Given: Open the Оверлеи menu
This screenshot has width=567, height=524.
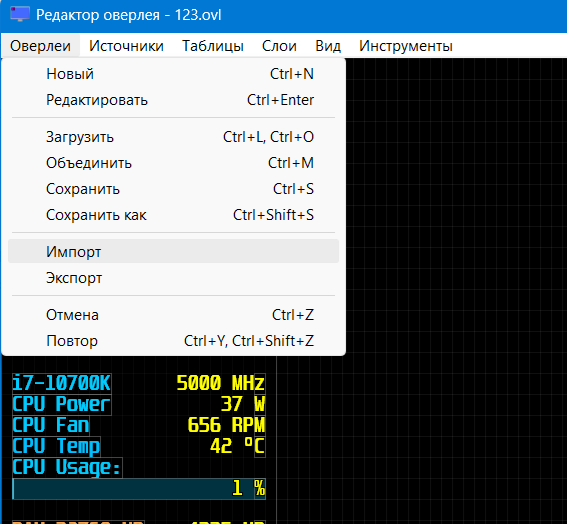Looking at the screenshot, I should (40, 46).
